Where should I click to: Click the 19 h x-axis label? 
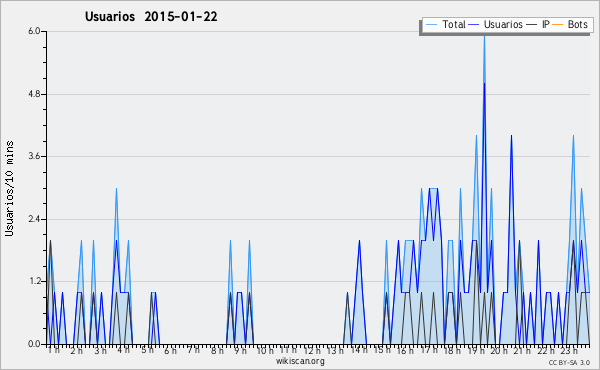point(476,350)
